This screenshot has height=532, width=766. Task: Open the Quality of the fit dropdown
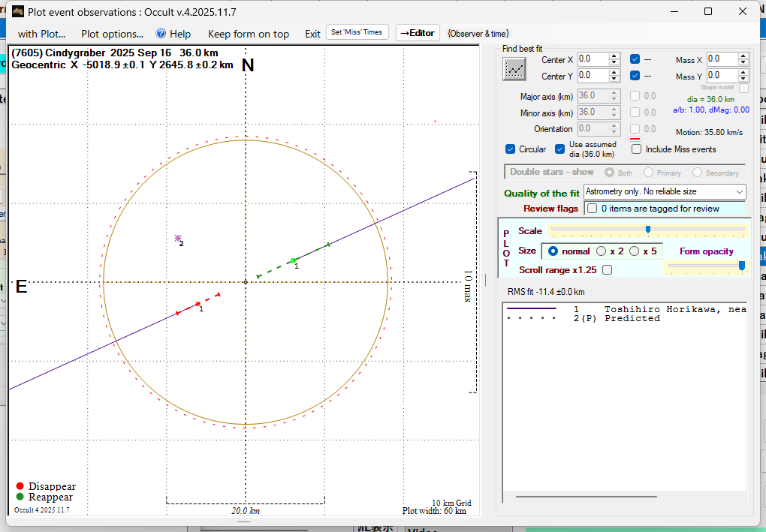pos(664,191)
